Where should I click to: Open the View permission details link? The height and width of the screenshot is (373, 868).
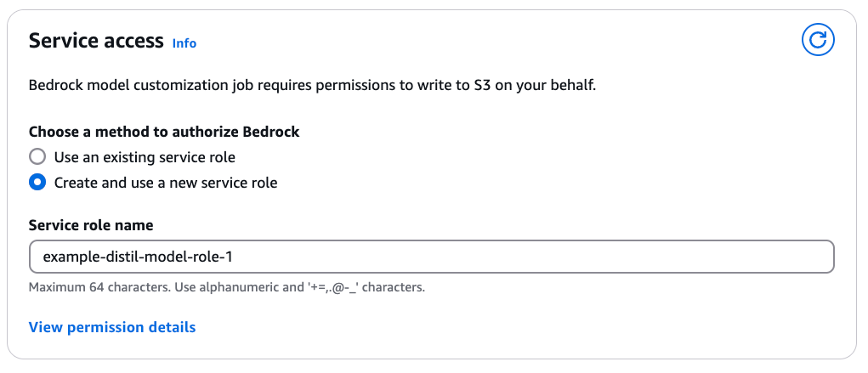click(x=112, y=327)
